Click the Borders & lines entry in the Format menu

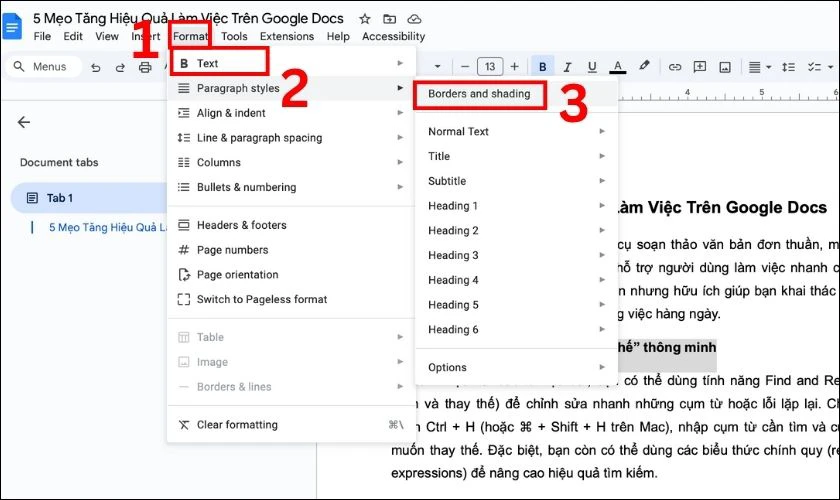tap(291, 386)
